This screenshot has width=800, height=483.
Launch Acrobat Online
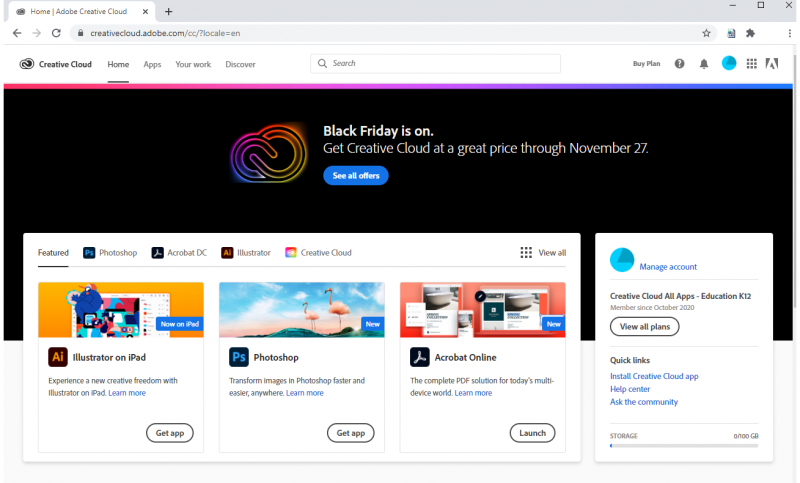[x=532, y=433]
